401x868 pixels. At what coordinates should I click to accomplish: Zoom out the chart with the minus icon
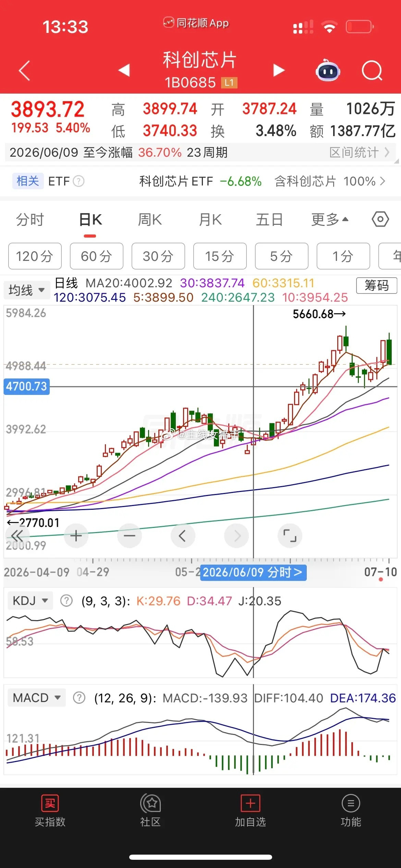(x=129, y=535)
